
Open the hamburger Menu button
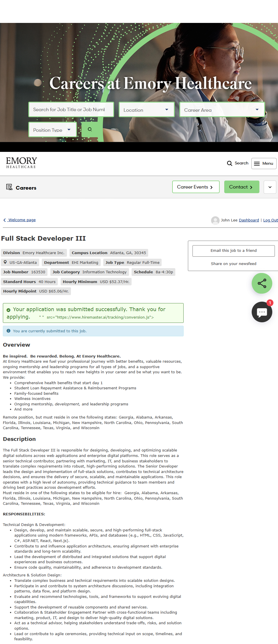point(264,164)
